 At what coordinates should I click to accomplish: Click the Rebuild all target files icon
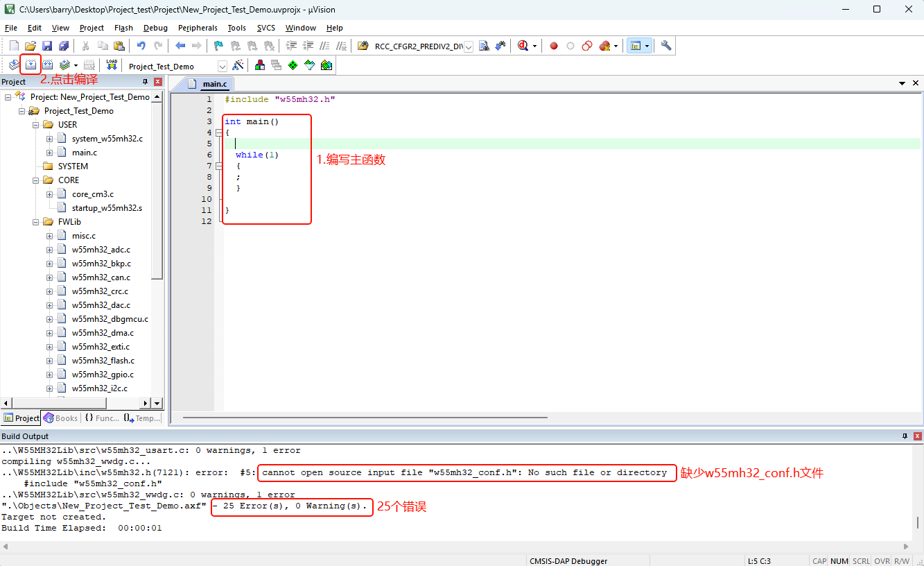coord(48,65)
